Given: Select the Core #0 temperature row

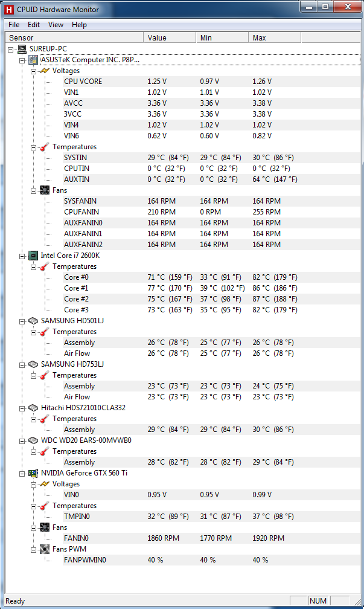Looking at the screenshot, I should pos(211,277).
